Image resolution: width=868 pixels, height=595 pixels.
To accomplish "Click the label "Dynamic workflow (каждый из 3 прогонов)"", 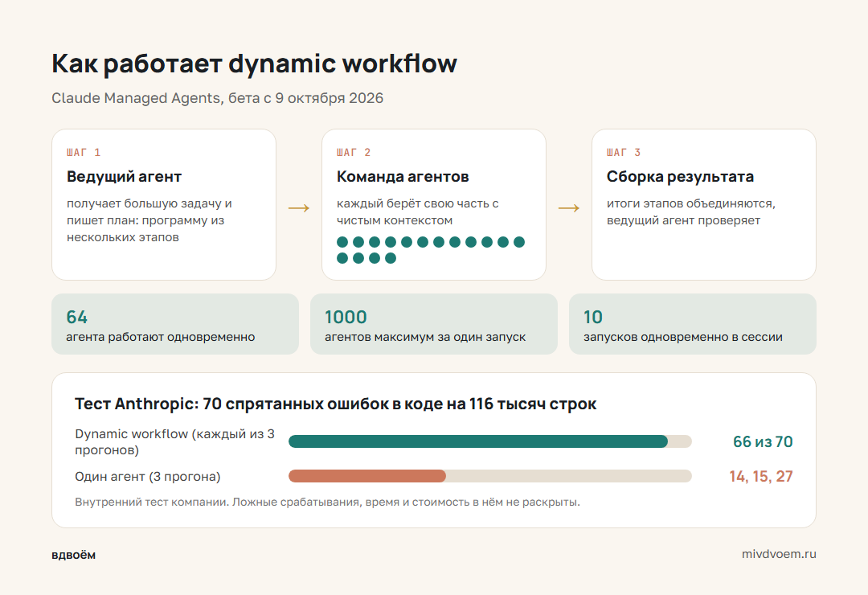I will [x=175, y=441].
